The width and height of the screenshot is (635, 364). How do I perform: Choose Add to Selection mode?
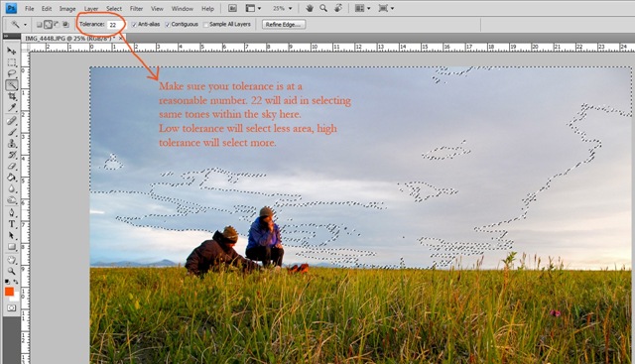pos(48,25)
